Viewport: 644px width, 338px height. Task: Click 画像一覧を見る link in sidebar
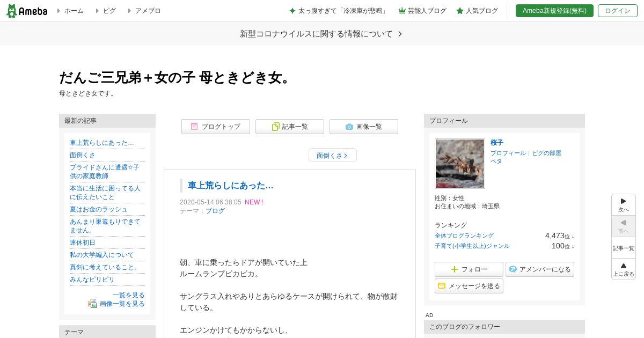click(122, 304)
